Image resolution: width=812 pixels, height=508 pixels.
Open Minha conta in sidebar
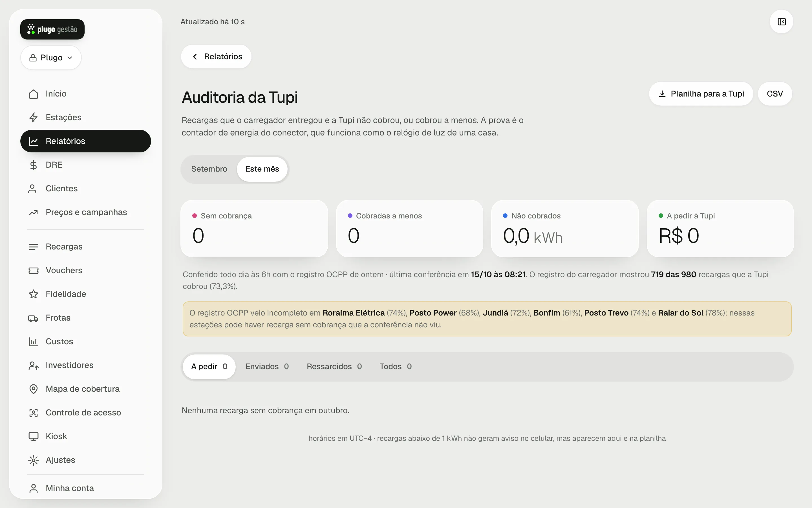click(x=85, y=488)
